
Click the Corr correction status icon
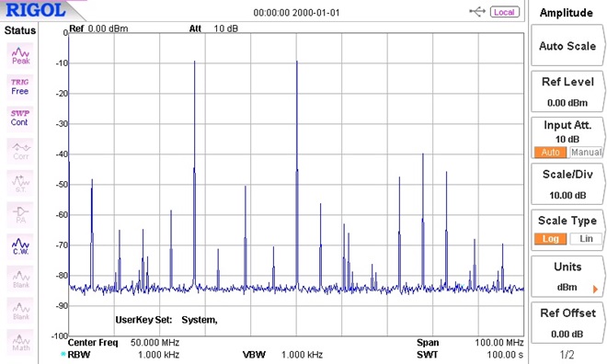(x=20, y=151)
